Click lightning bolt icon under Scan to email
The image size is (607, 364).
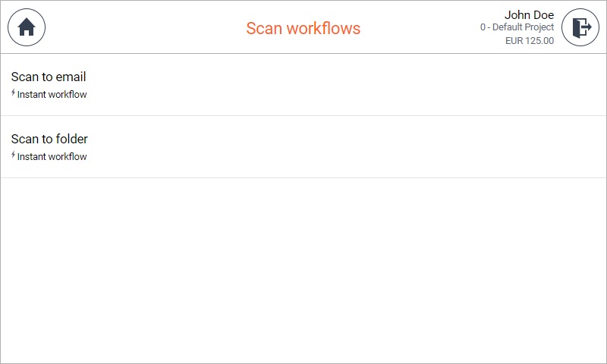pos(13,93)
